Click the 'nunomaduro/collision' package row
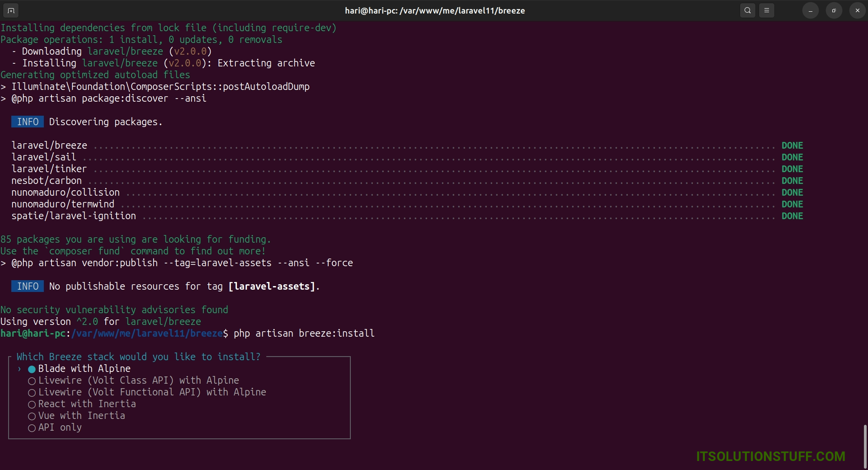The image size is (868, 470). coord(407,193)
